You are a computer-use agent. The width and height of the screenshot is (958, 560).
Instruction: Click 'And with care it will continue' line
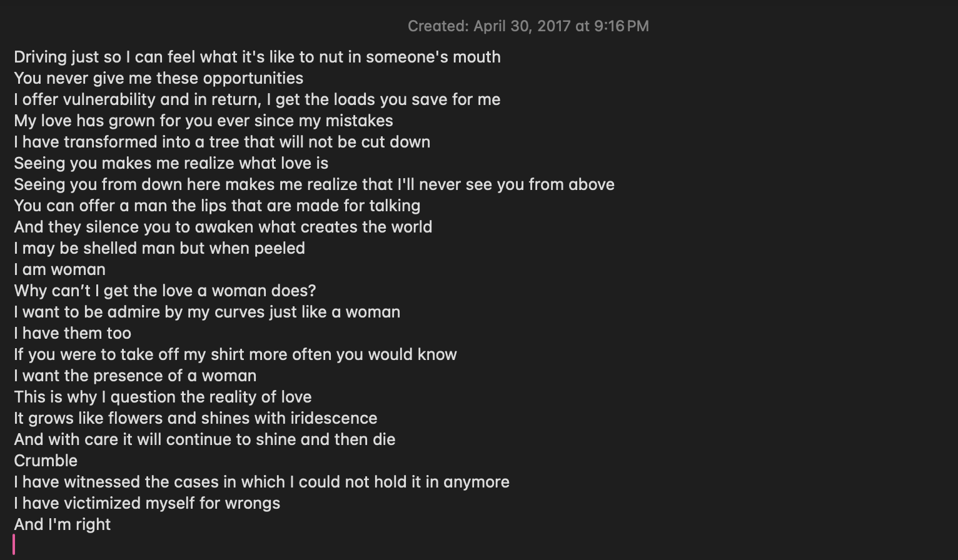(x=204, y=439)
